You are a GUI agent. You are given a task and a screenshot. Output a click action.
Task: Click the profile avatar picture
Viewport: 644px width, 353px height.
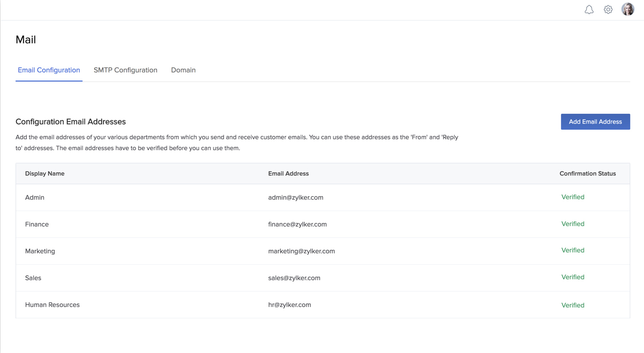(628, 9)
